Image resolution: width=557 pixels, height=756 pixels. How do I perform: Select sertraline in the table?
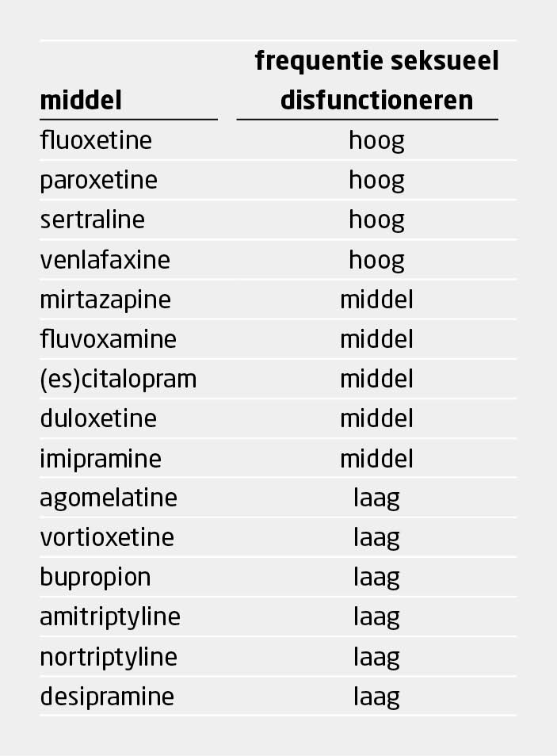92,220
